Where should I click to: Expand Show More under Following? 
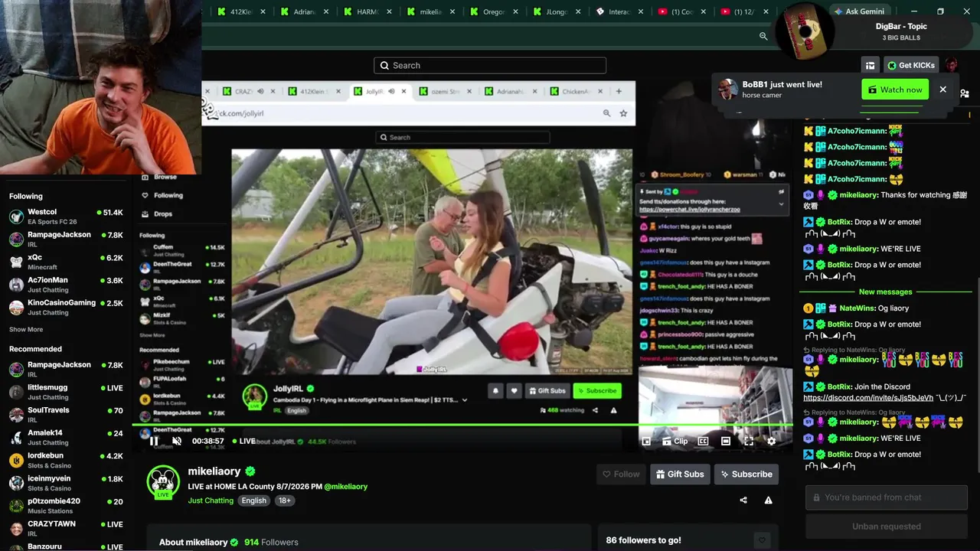pyautogui.click(x=26, y=330)
